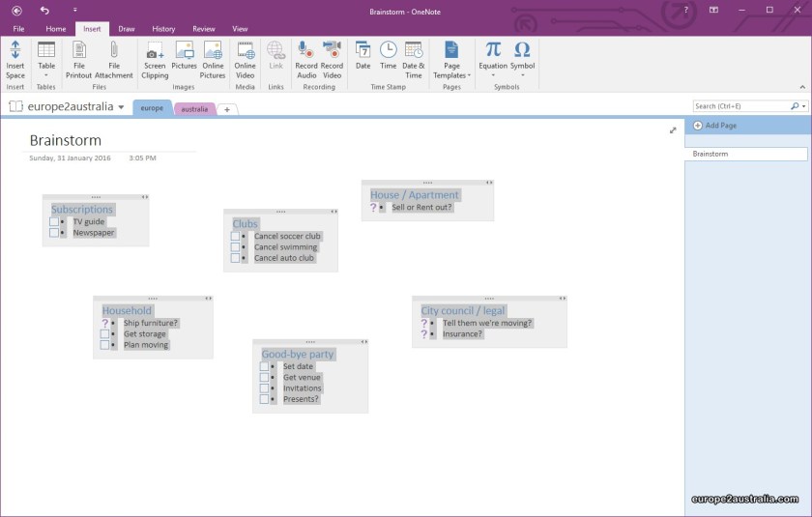Tick the Cancel swimming checkbox
812x517 pixels.
235,247
